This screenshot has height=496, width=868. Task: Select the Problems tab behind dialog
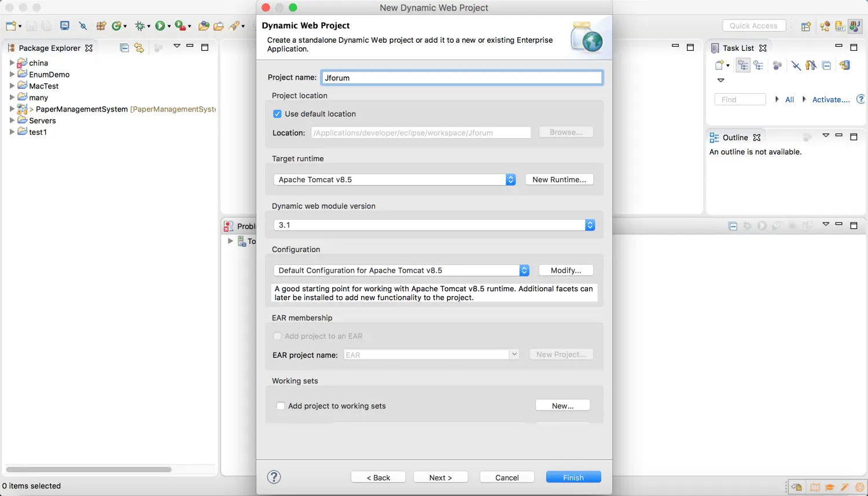(240, 226)
